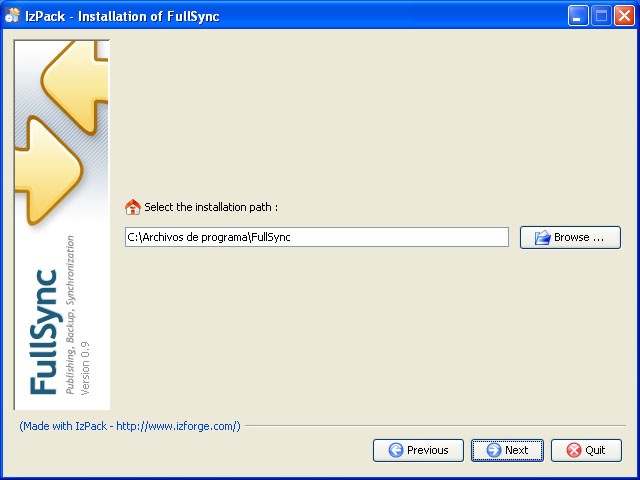Click inside the installation path text field

pyautogui.click(x=317, y=237)
